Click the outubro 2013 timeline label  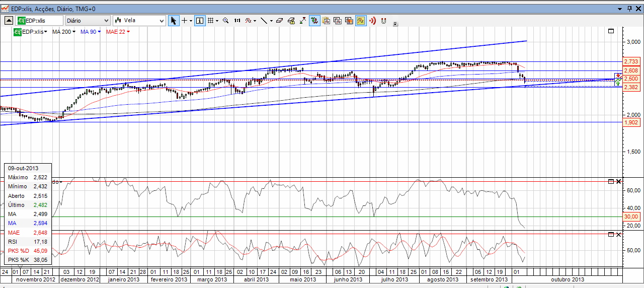point(568,279)
